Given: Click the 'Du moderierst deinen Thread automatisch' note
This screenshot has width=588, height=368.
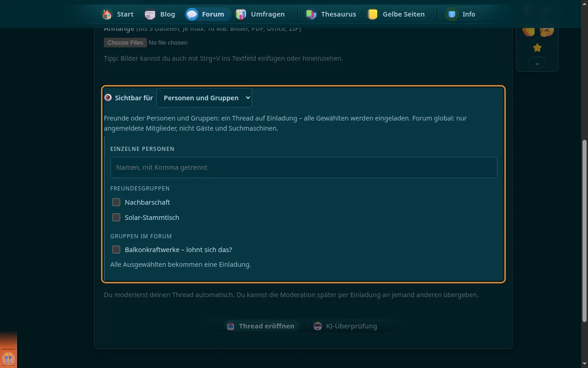Looking at the screenshot, I should tap(291, 295).
